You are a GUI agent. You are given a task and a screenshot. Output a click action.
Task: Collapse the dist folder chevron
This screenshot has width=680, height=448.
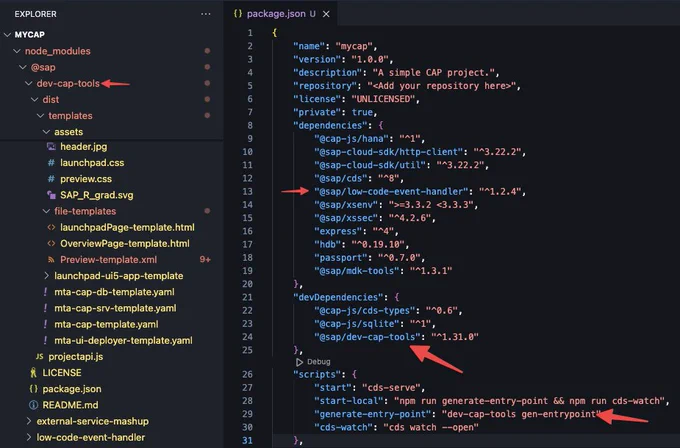pos(35,100)
